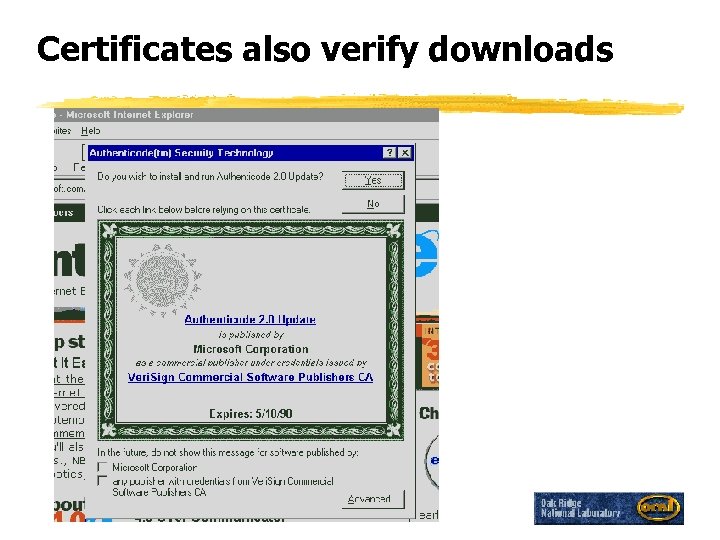Image resolution: width=720 pixels, height=540 pixels.
Task: Tick the any publisher with VeriSign credentials checkbox
Action: tap(103, 481)
